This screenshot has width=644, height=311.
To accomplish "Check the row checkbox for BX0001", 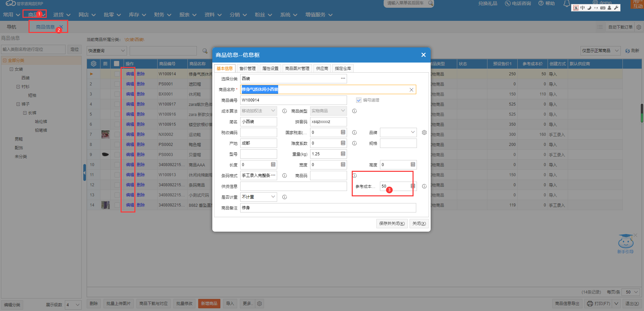I will 117,94.
